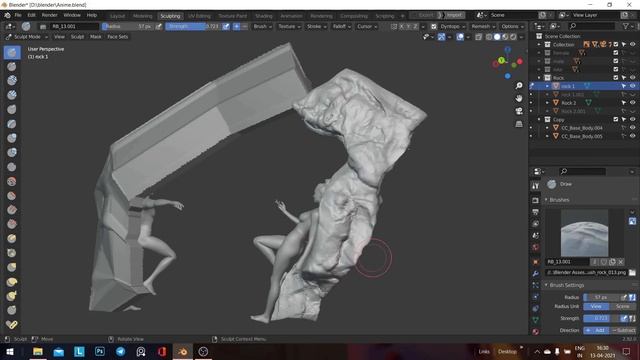The height and width of the screenshot is (360, 640).
Task: Toggle viewport overlays icon
Action: [x=460, y=37]
